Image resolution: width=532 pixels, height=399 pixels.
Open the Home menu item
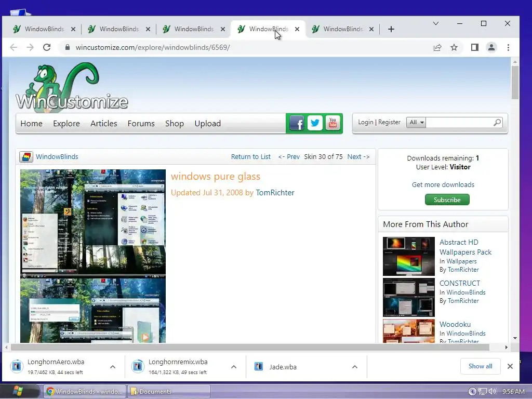[32, 124]
